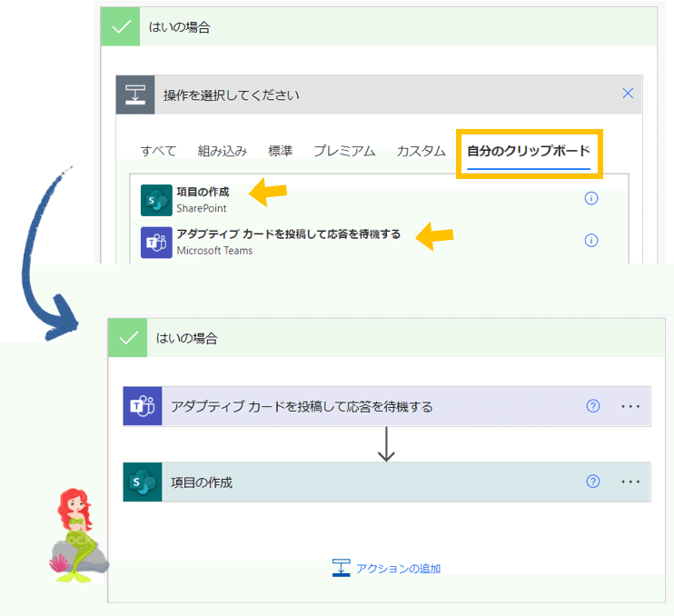Insert a step at the arrow between actions

(x=386, y=444)
